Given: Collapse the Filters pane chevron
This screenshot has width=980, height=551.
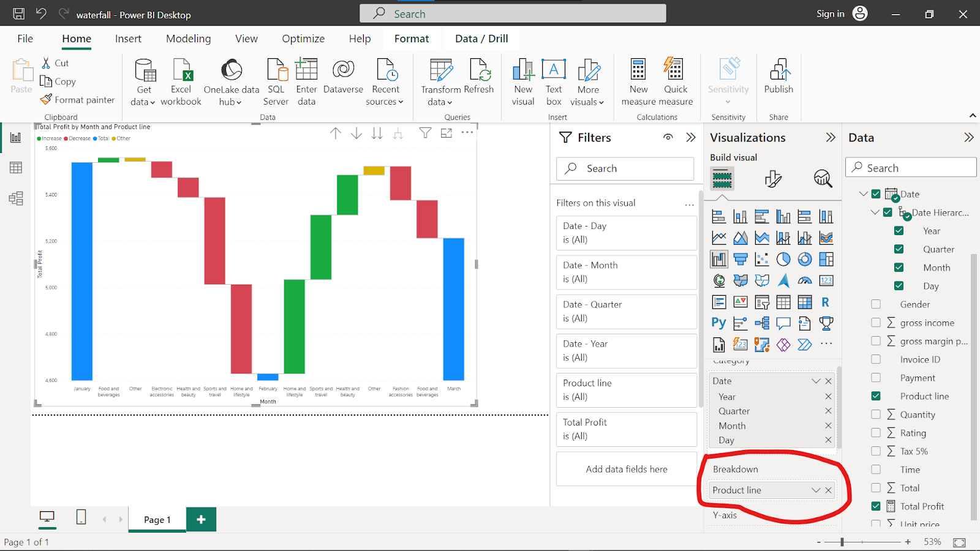Looking at the screenshot, I should [691, 137].
